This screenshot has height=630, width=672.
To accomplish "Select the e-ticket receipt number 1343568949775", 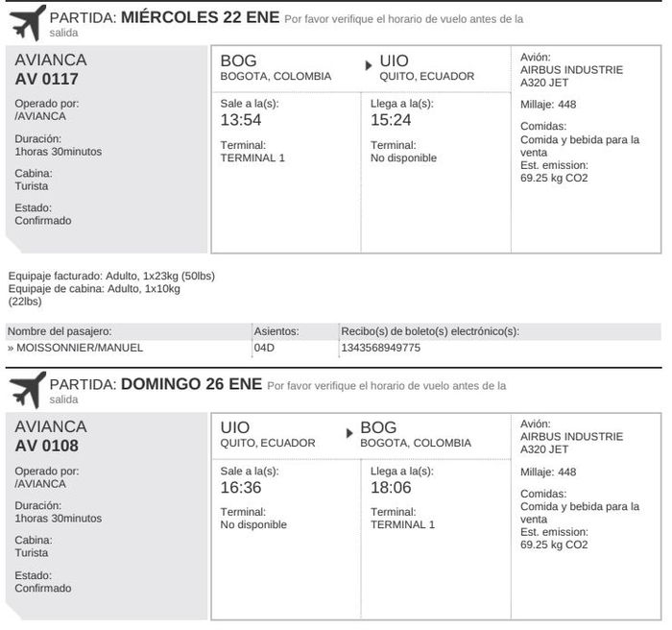I will [x=381, y=348].
